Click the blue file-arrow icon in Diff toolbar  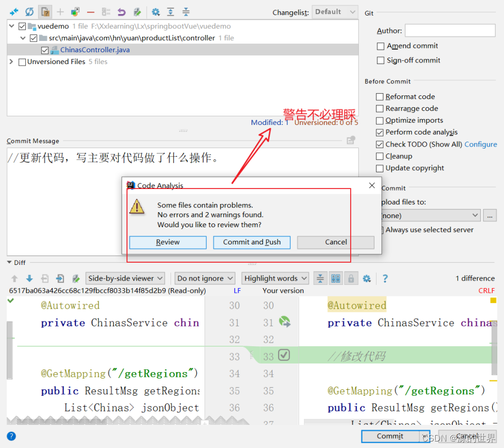click(x=60, y=278)
